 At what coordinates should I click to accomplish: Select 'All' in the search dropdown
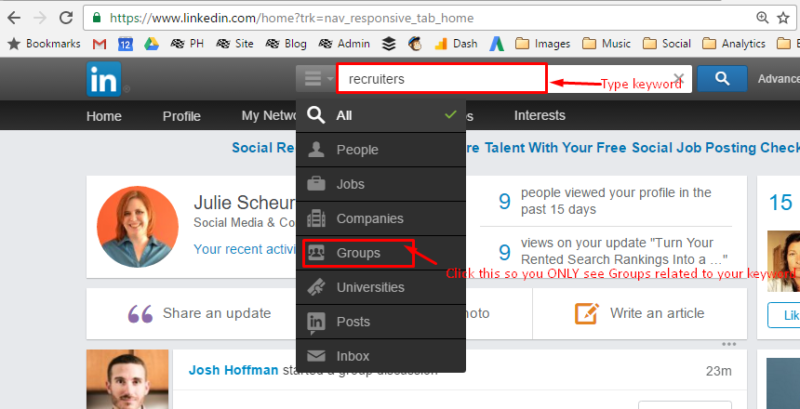pyautogui.click(x=381, y=116)
